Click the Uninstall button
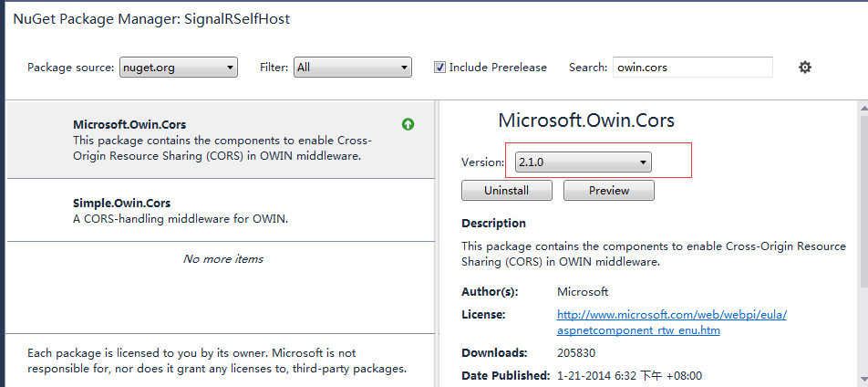868x387 pixels. (x=507, y=190)
